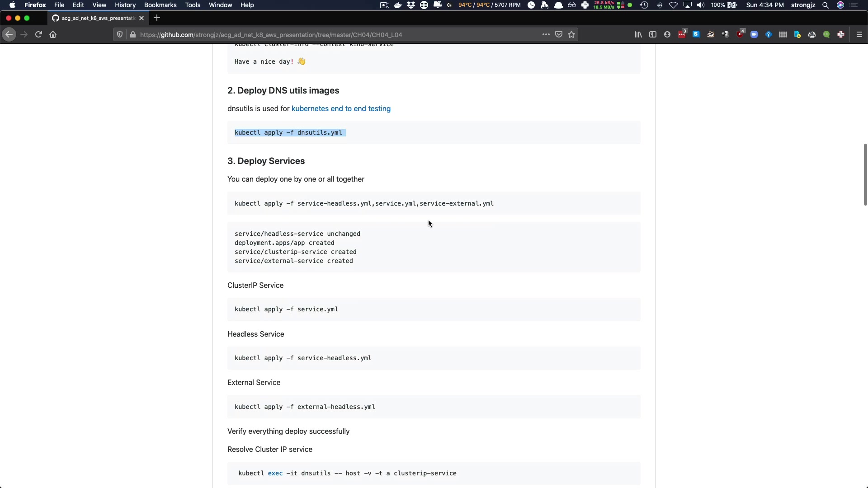
Task: Click the GitHub URL address field
Action: (316, 35)
